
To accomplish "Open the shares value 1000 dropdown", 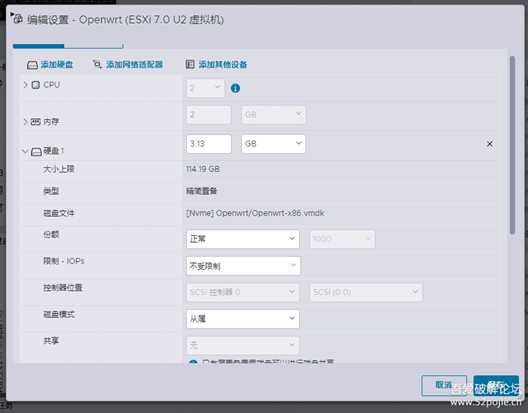I will [x=342, y=239].
